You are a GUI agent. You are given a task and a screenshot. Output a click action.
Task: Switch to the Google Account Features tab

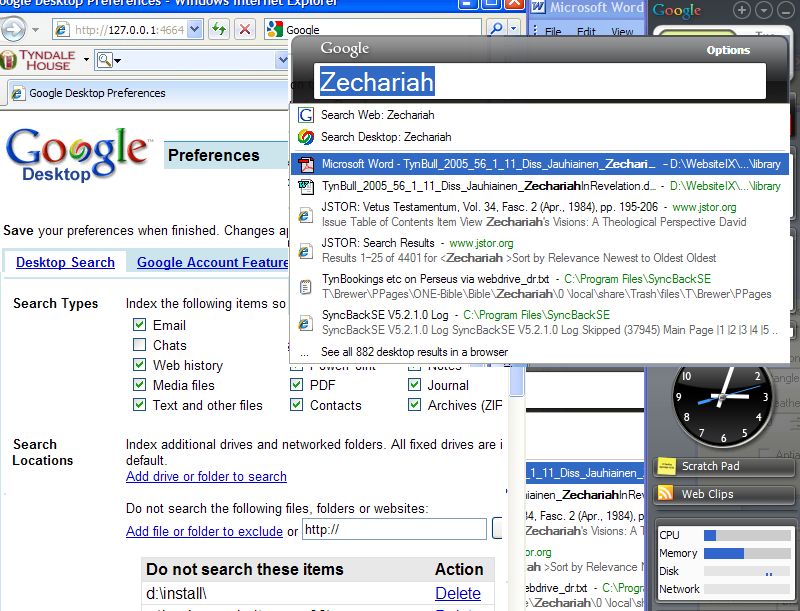213,262
